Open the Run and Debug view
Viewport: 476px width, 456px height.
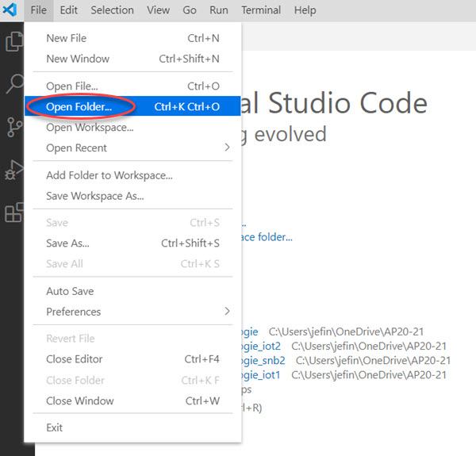[x=14, y=170]
